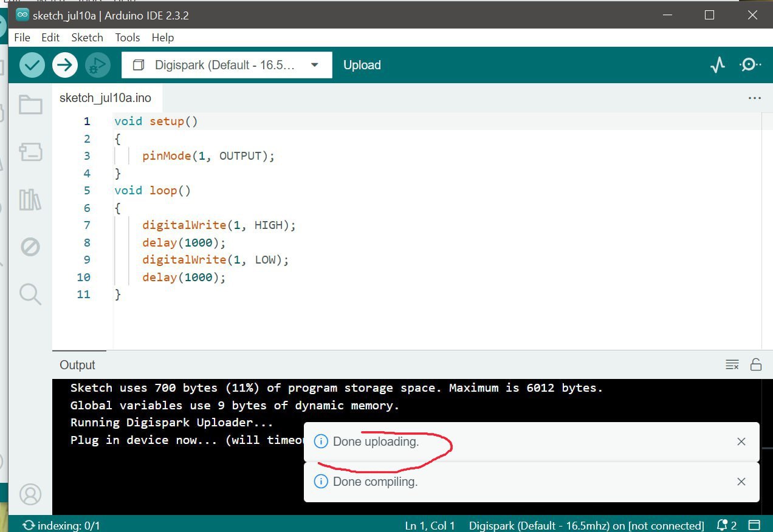
Task: Click the 'Global variables use 9 bytes' line
Action: coord(235,406)
